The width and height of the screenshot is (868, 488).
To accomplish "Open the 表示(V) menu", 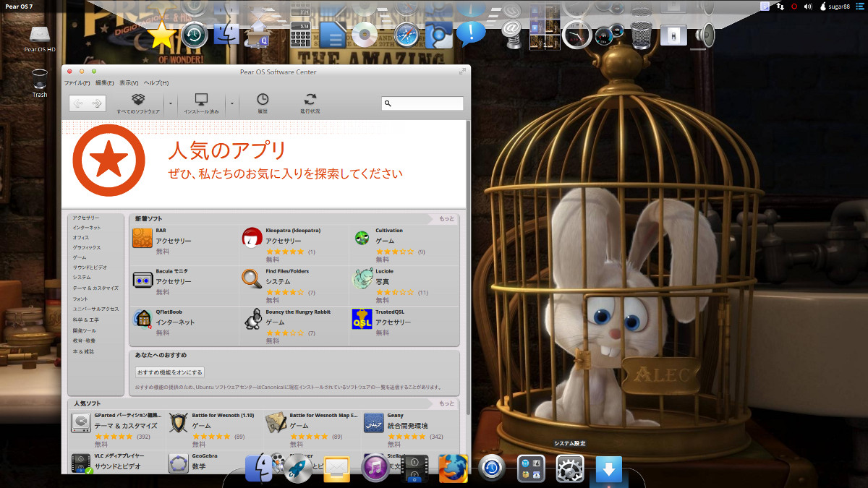I will click(129, 83).
